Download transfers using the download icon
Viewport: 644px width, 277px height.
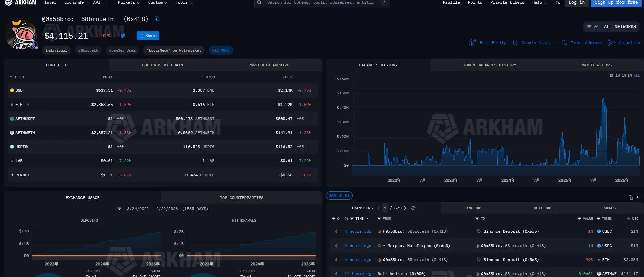coord(637,198)
